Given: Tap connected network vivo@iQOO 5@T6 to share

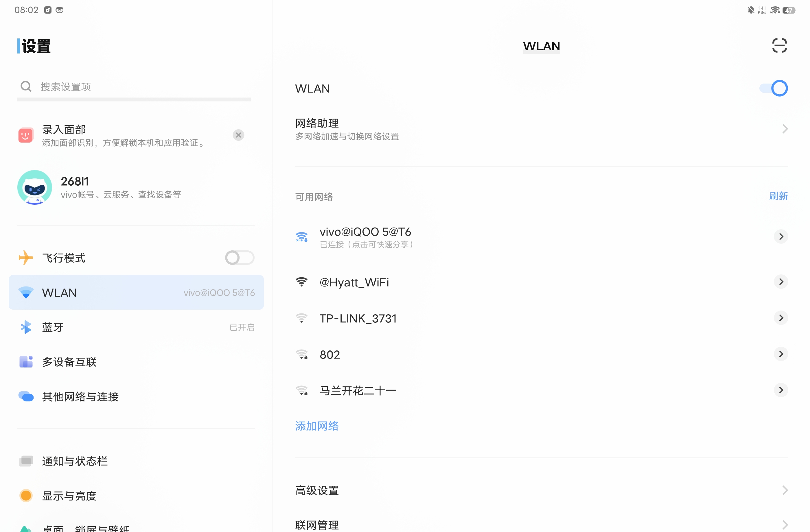Looking at the screenshot, I should pyautogui.click(x=531, y=237).
